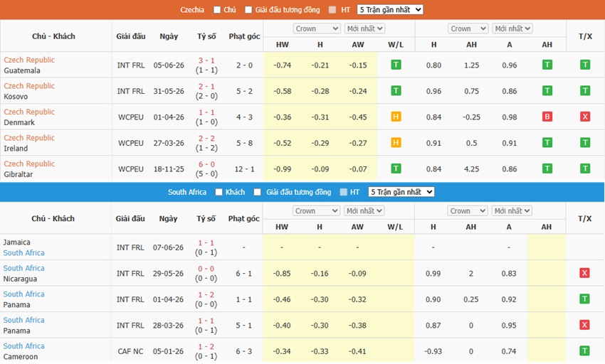The height and width of the screenshot is (364, 605).
Task: Click Ireland team name
Action: click(16, 148)
